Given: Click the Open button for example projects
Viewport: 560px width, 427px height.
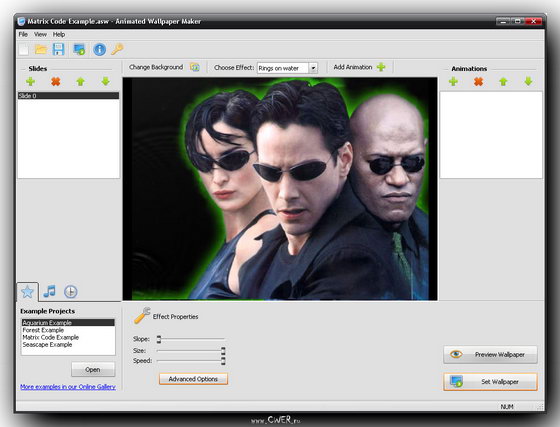Looking at the screenshot, I should pos(93,370).
